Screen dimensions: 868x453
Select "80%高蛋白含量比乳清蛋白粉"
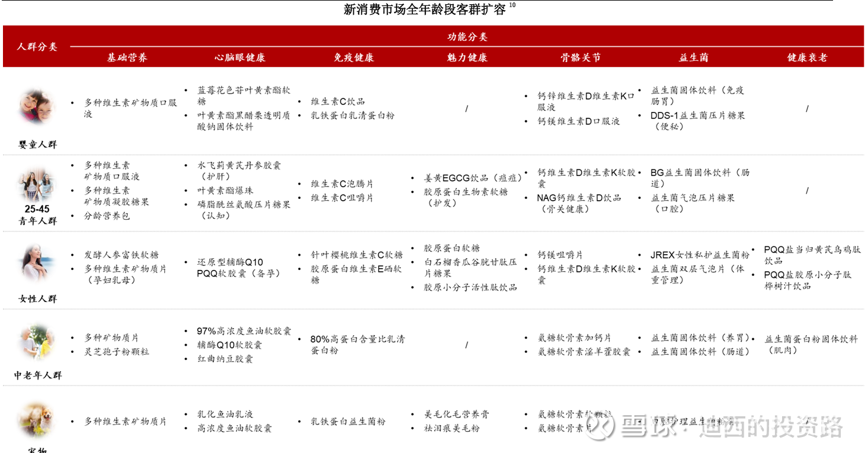click(x=358, y=345)
